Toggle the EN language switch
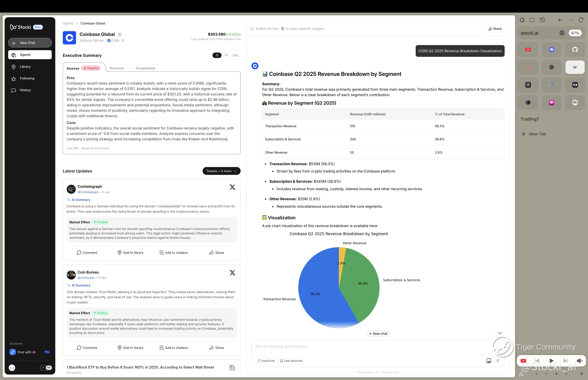Screen dimensions: 588x380 [x=46, y=368]
